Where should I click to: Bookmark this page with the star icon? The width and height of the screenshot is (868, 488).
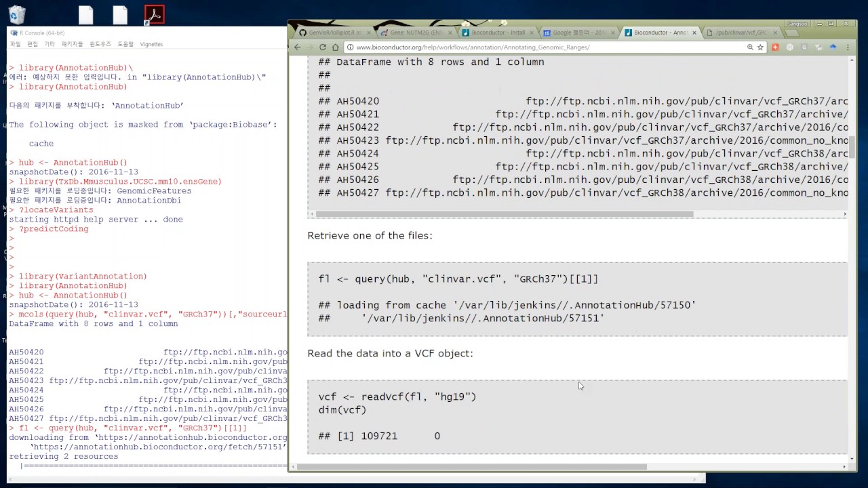pyautogui.click(x=761, y=47)
